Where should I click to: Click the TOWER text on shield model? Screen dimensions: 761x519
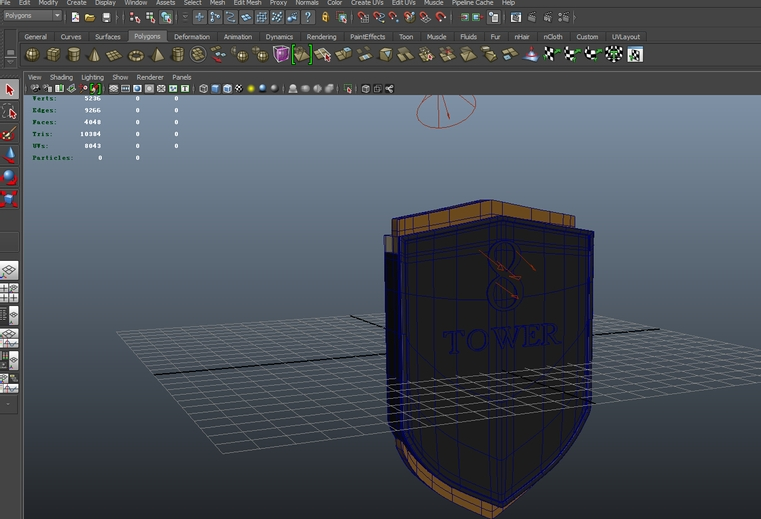pyautogui.click(x=501, y=338)
